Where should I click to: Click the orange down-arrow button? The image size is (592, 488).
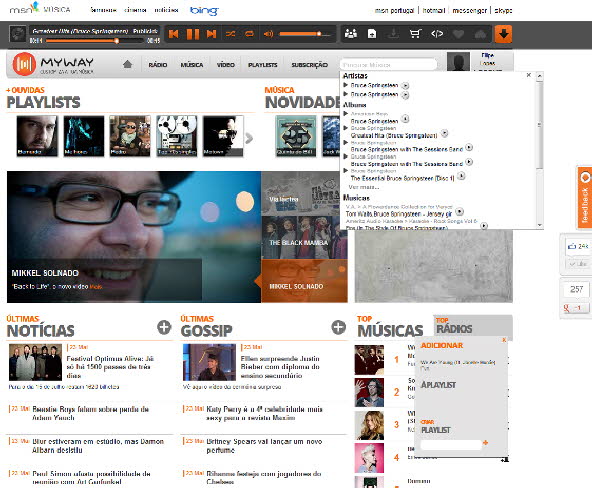click(503, 34)
